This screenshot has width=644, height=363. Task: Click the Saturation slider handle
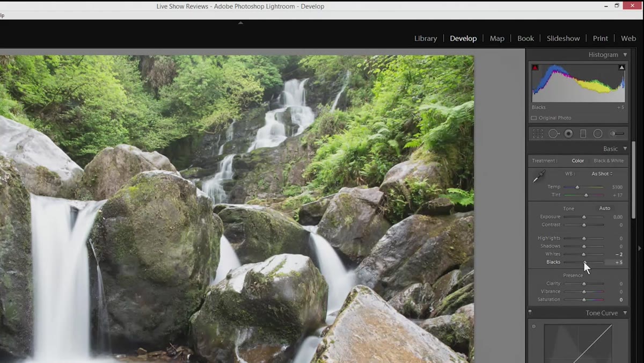(x=584, y=300)
